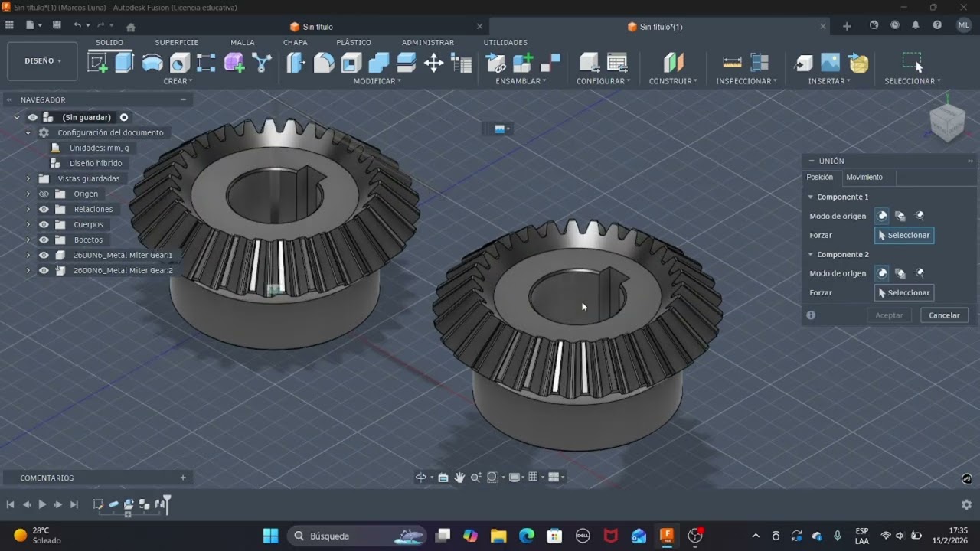980x551 pixels.
Task: Open the Help question mark icon
Action: (937, 25)
